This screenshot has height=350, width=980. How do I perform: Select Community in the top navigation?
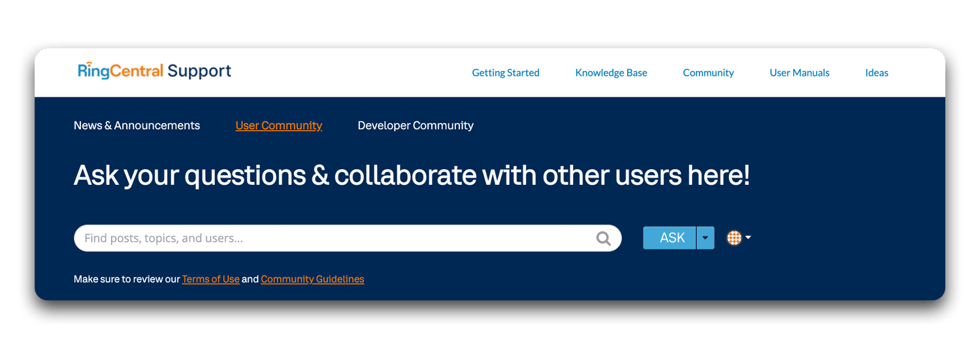708,73
